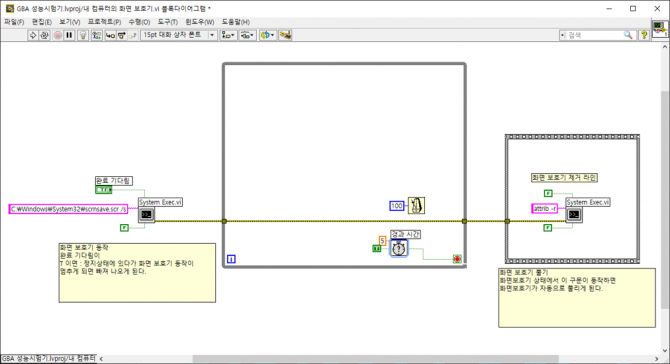Open the 파일(F) menu
The width and height of the screenshot is (670, 364).
tap(14, 22)
